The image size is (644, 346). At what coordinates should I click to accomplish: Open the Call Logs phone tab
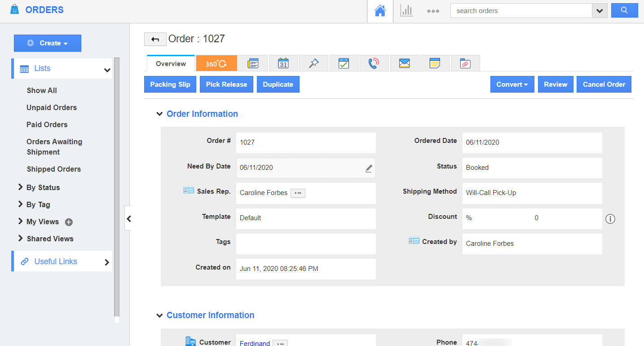374,63
